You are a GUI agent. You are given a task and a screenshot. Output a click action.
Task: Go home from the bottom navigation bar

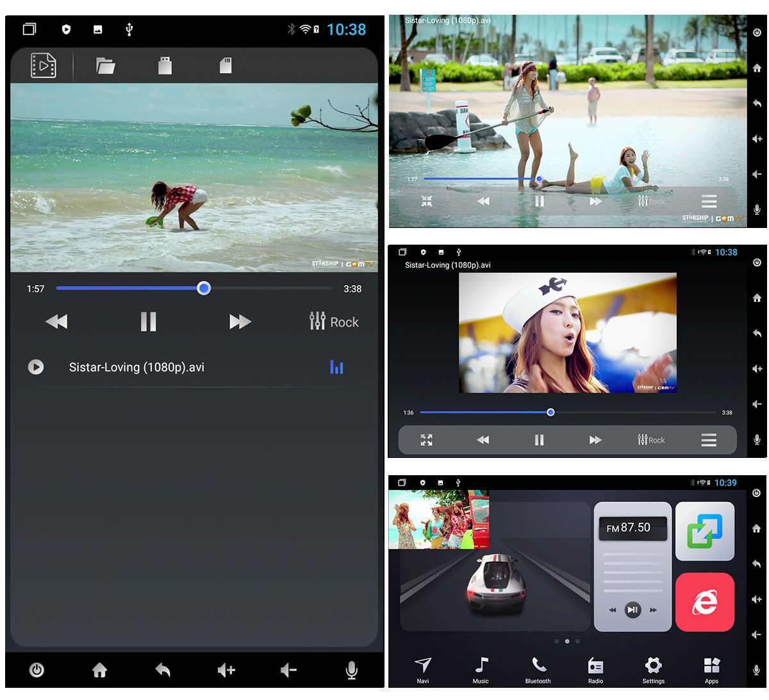(x=99, y=671)
